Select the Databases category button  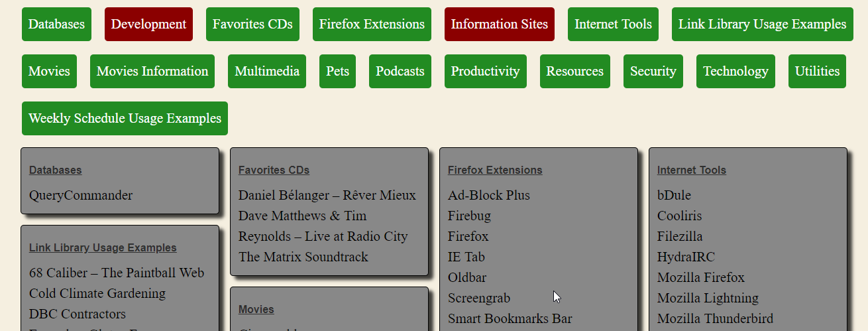[x=56, y=25]
